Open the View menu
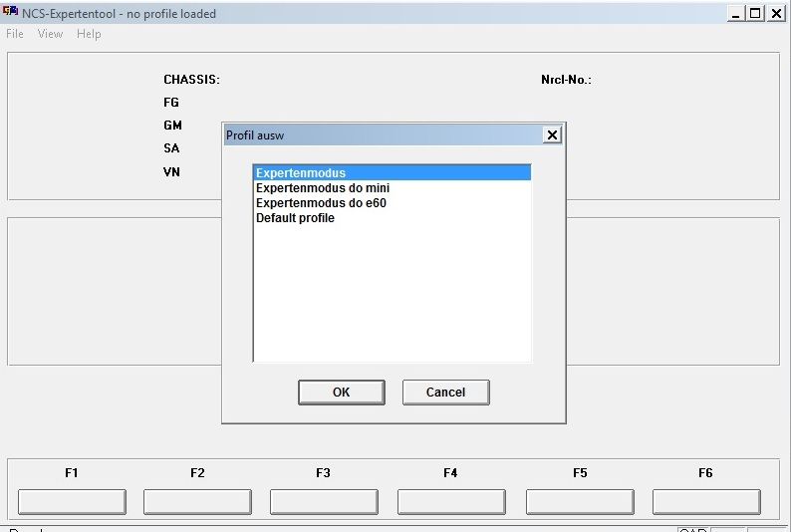 (x=50, y=34)
